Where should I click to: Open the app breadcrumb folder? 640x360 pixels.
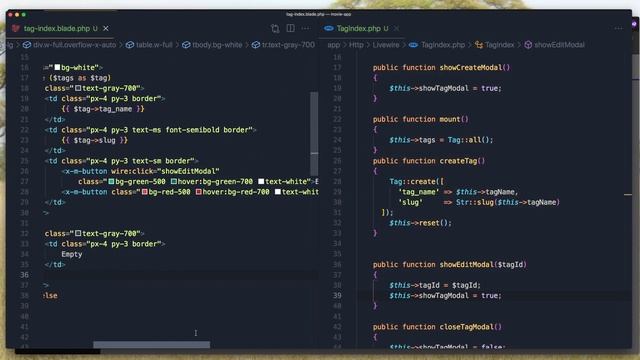point(333,45)
